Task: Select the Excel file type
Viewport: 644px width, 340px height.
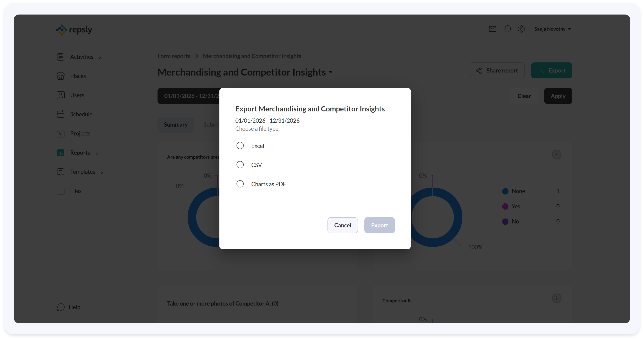Action: coord(240,146)
